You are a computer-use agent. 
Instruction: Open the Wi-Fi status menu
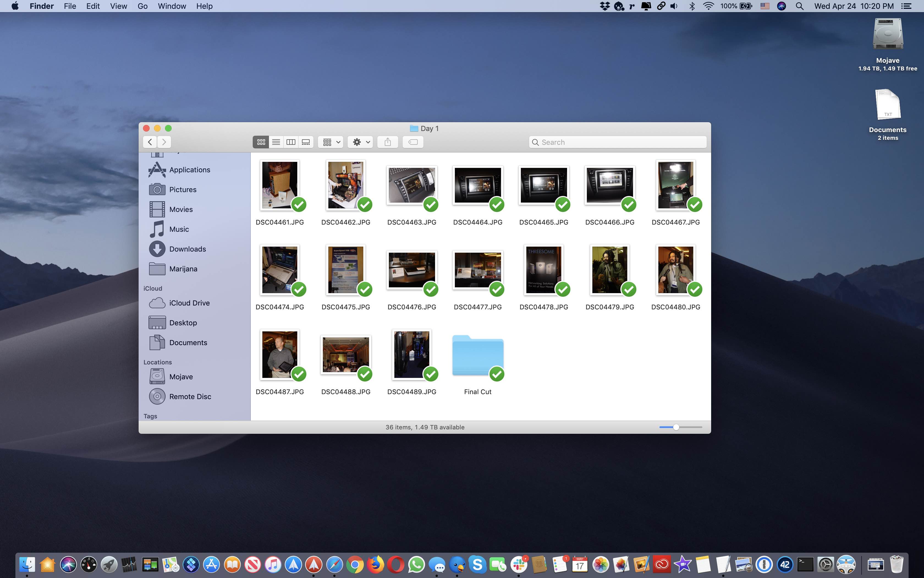(708, 6)
